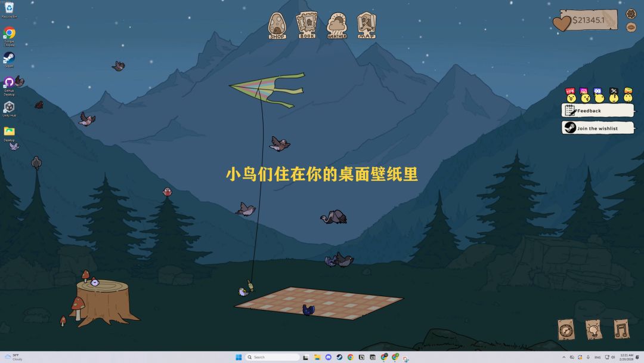Click the lightbulb hint card
644x363 pixels.
pyautogui.click(x=593, y=330)
